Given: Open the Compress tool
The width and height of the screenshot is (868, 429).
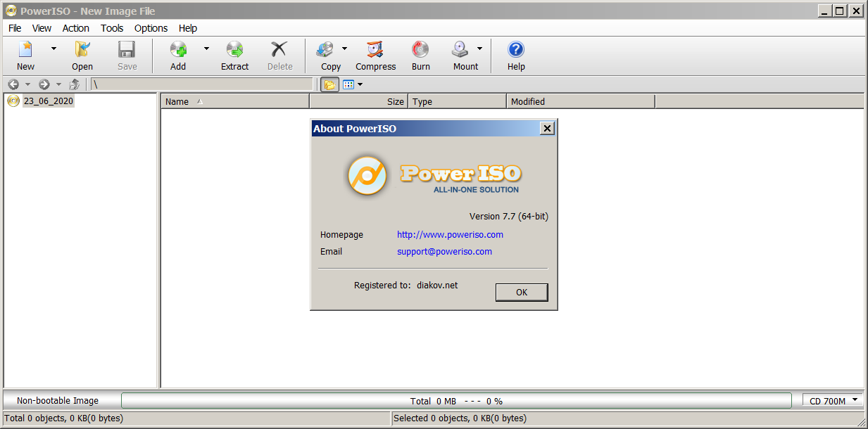Looking at the screenshot, I should (375, 49).
